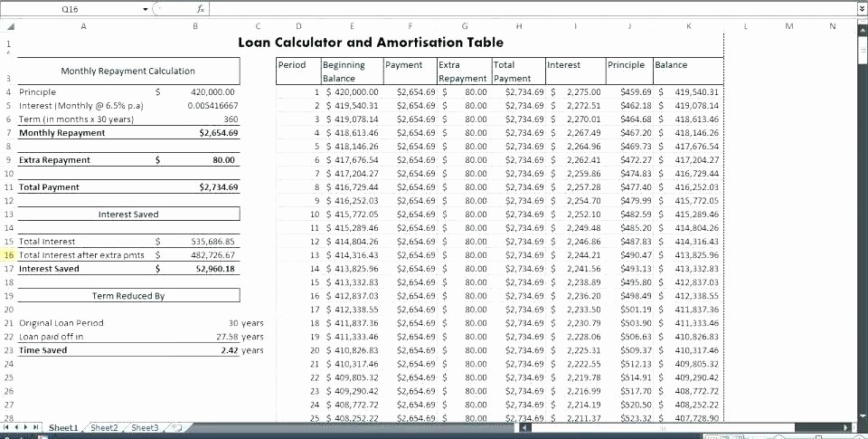This screenshot has height=439, width=868.
Task: Select the row 7 header
Action: click(x=8, y=133)
